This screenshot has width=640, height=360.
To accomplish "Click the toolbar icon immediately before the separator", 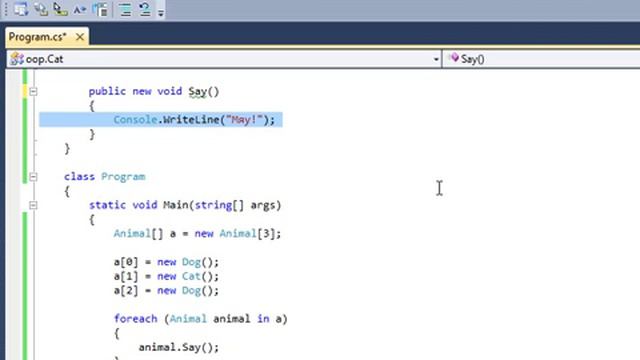I will pyautogui.click(x=100, y=9).
